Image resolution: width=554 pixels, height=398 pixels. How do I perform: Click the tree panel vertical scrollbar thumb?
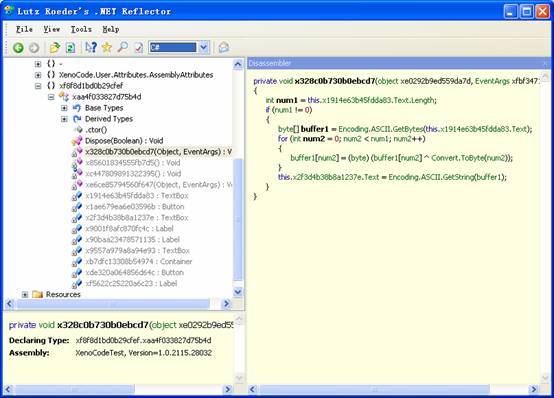(238, 220)
